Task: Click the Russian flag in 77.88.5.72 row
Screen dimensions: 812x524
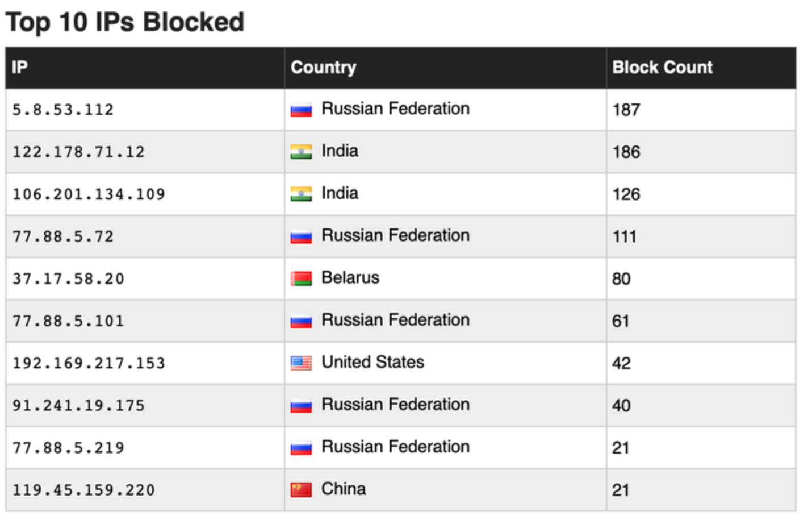Action: [301, 236]
